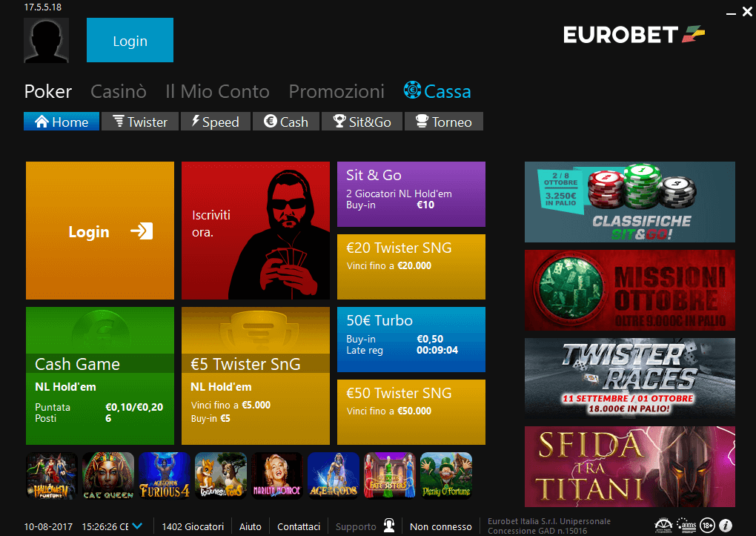The height and width of the screenshot is (536, 756).
Task: Open the Cat Queen slot game
Action: point(108,475)
